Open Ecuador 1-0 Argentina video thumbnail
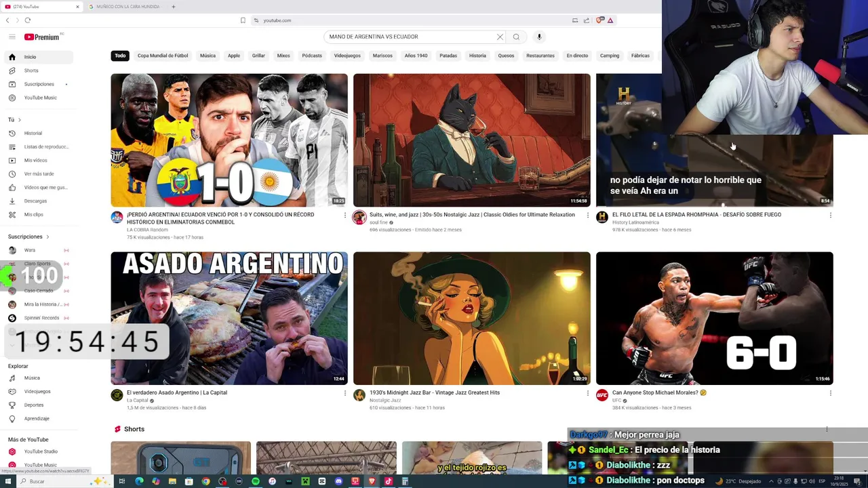This screenshot has height=488, width=868. coord(229,140)
